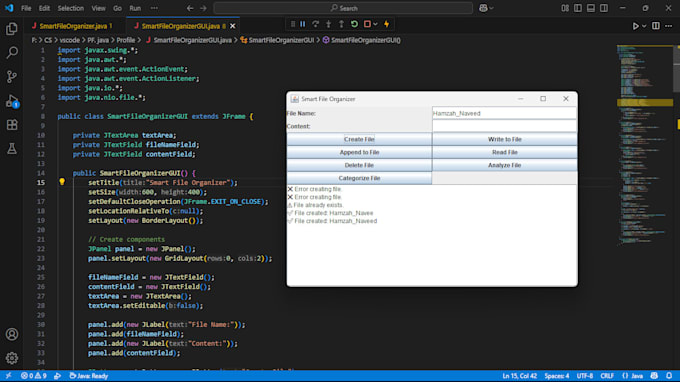Open the Run menu
This screenshot has height=382, width=680.
[135, 8]
